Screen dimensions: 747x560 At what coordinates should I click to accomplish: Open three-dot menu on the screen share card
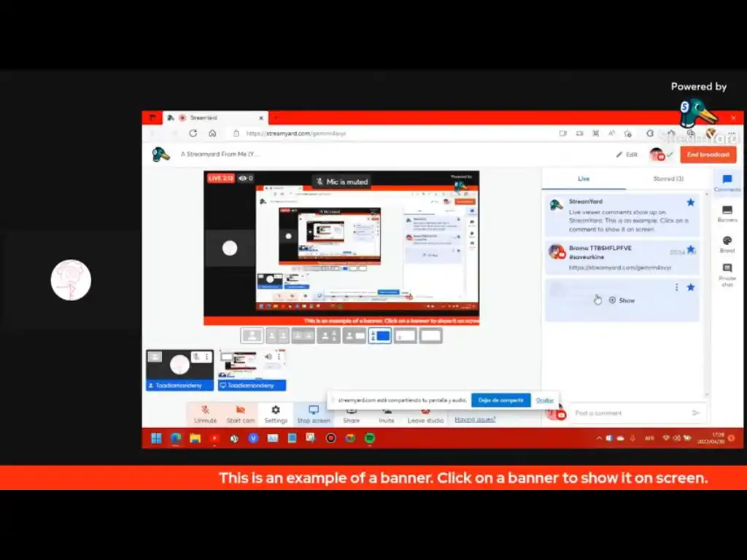279,356
